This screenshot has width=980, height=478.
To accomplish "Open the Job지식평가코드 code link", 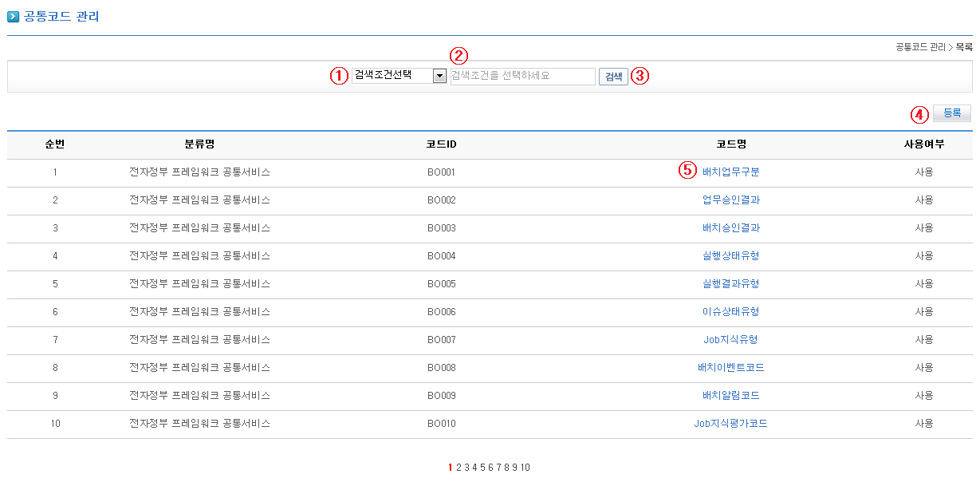I will [x=730, y=423].
